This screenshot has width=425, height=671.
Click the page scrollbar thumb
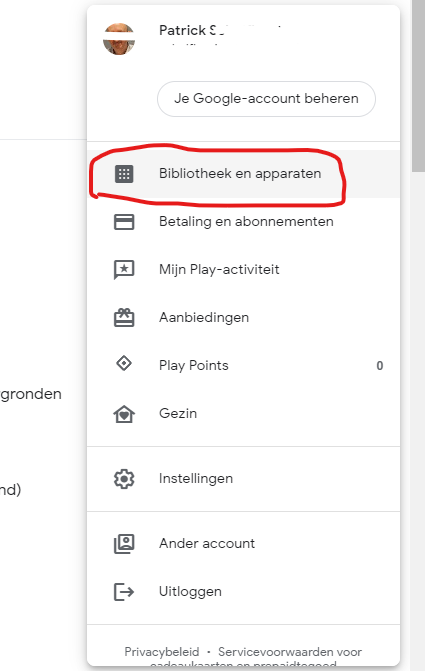(418, 86)
